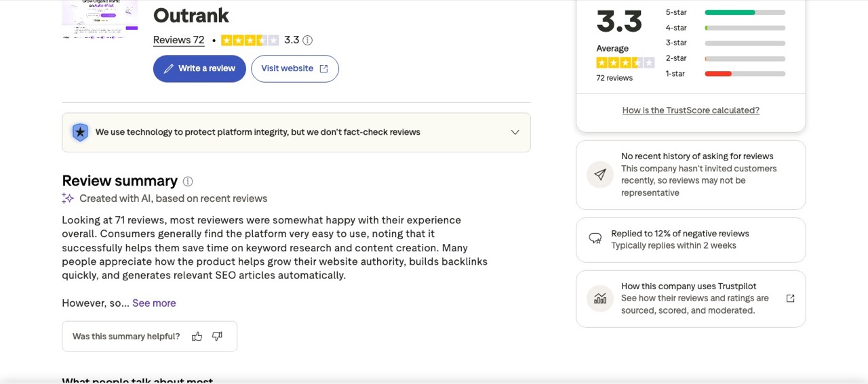Give thumbs up to the summary
This screenshot has width=868, height=384.
197,337
